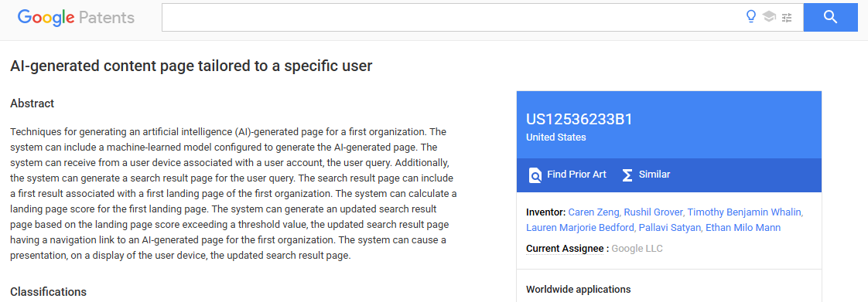
Task: Click the Current Assignee label
Action: [565, 249]
